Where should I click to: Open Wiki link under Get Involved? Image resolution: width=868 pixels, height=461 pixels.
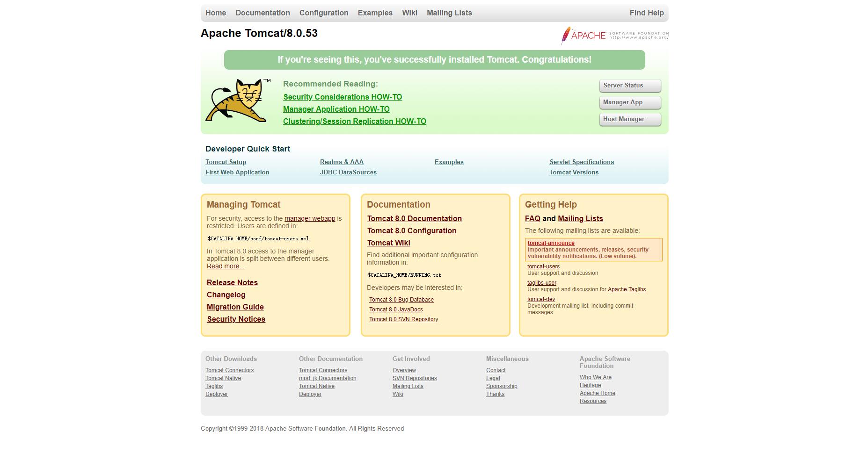(x=398, y=394)
